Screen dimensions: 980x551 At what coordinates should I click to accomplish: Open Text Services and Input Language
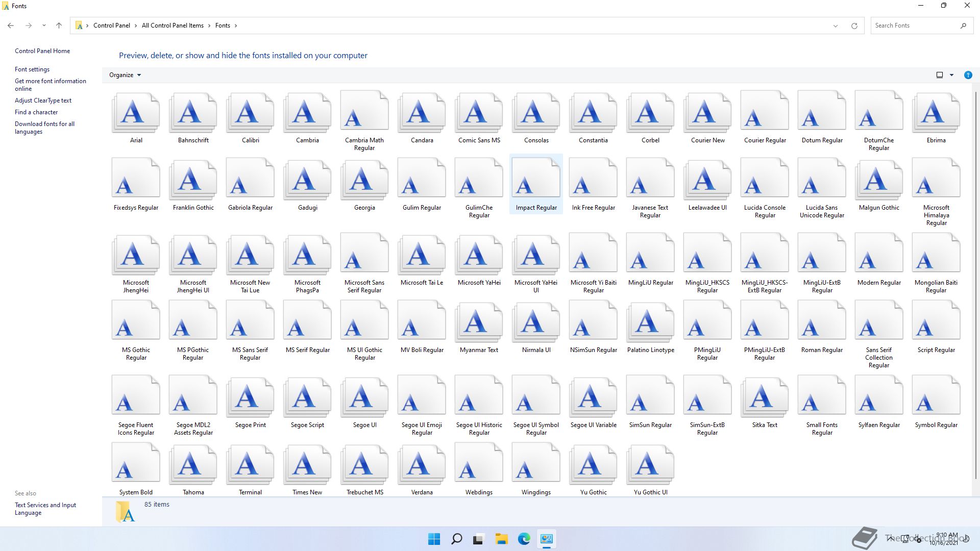click(45, 509)
